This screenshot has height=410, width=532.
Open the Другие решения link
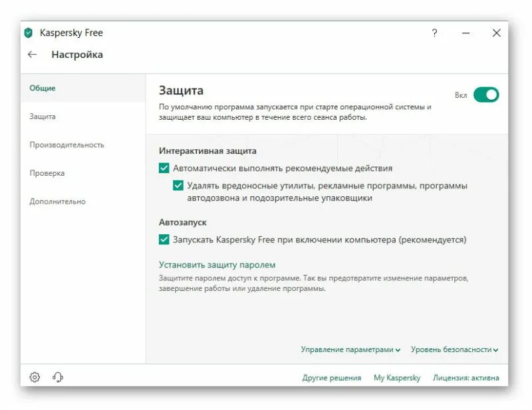[x=332, y=378]
